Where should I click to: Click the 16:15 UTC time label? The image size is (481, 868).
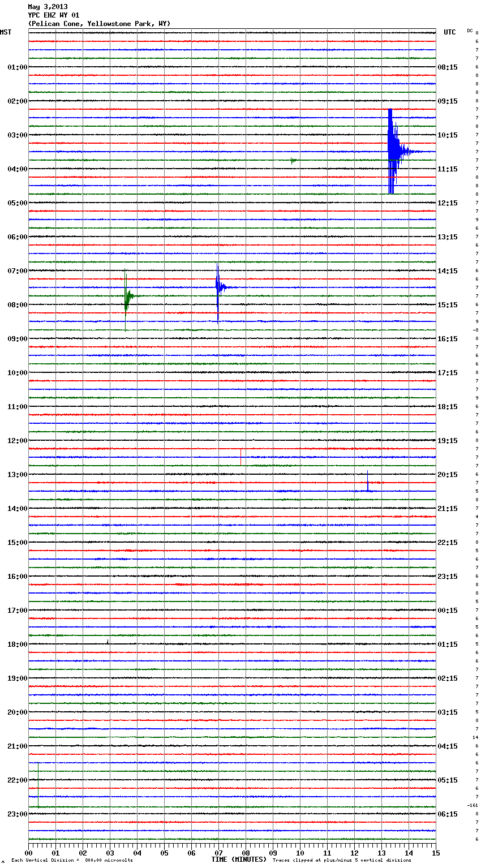[448, 339]
